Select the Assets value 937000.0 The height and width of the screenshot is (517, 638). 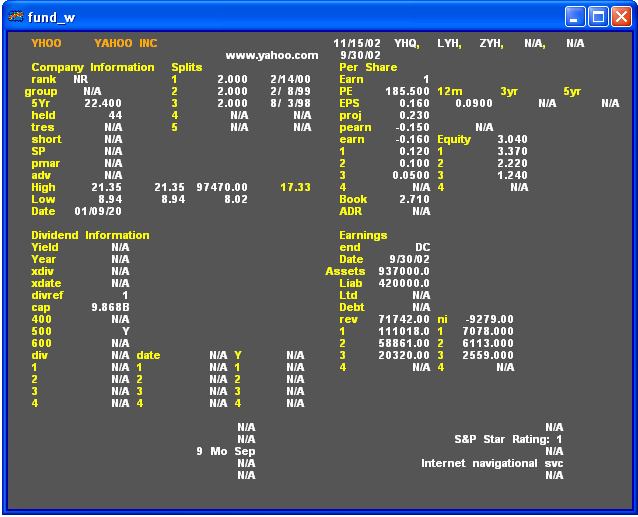404,271
